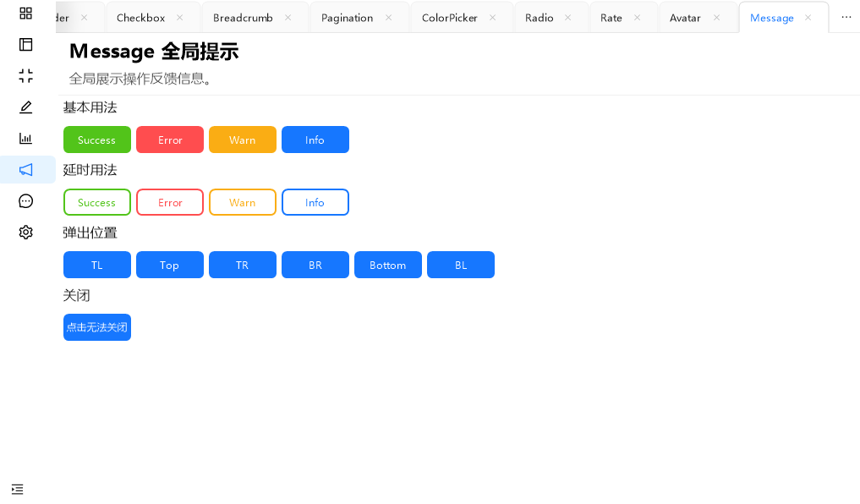
Task: Click the layout panel sidebar icon
Action: 25,45
